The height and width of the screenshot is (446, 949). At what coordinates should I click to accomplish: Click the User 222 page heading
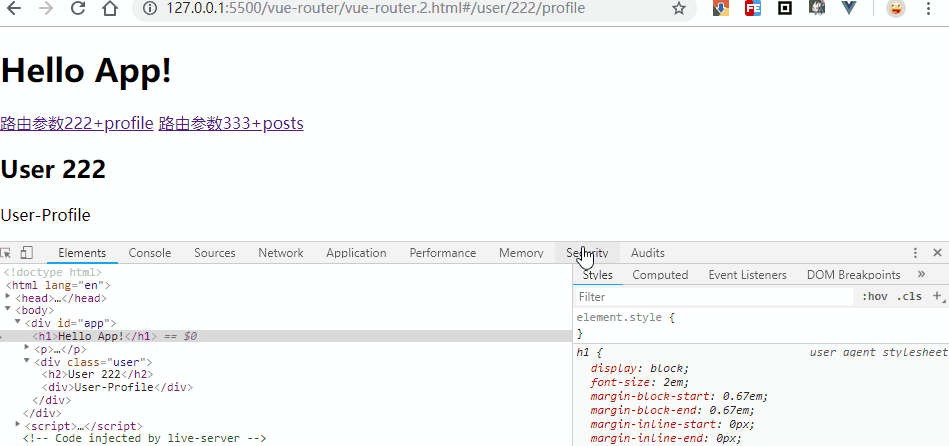(x=53, y=170)
